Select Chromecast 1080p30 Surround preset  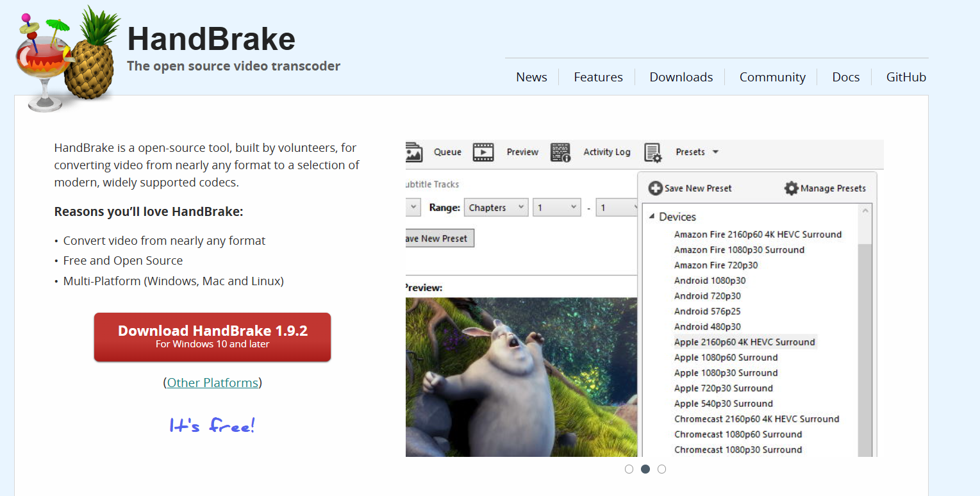coord(738,450)
